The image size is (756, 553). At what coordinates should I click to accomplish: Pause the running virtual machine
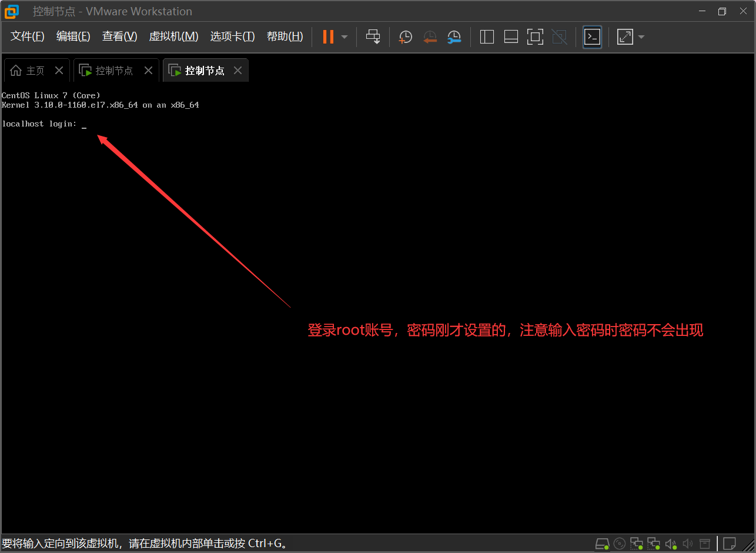[x=328, y=36]
